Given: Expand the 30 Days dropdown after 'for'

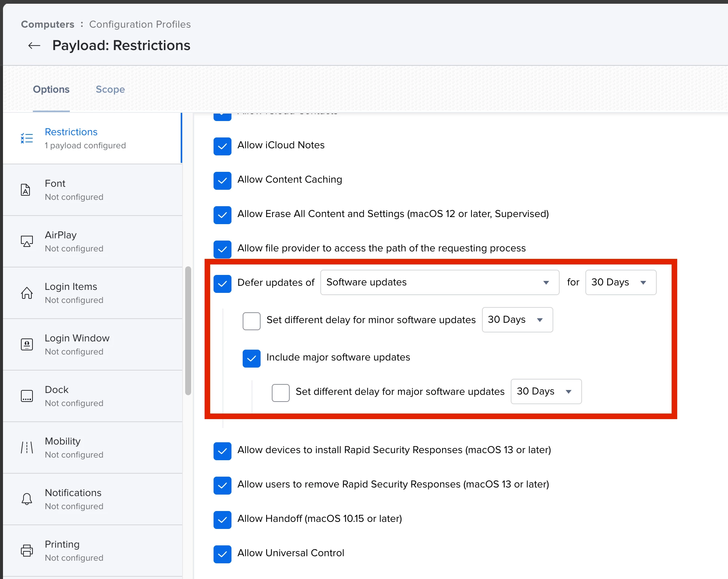Looking at the screenshot, I should click(620, 282).
